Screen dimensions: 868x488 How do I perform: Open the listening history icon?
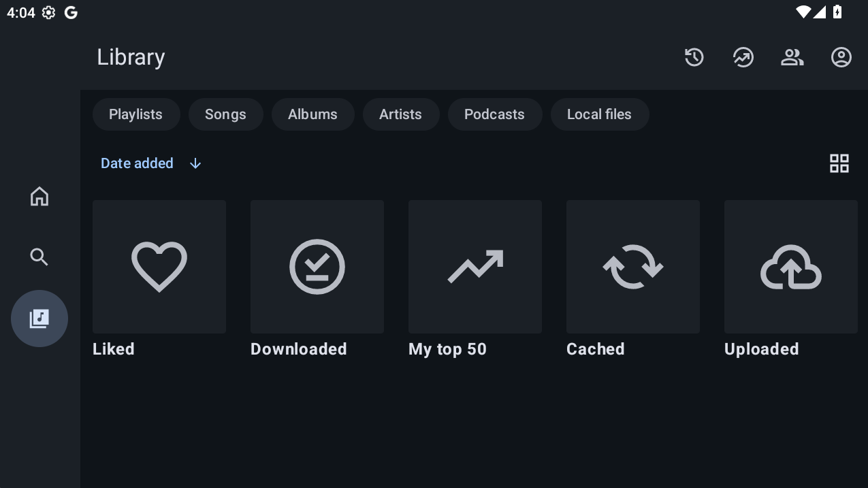point(694,57)
